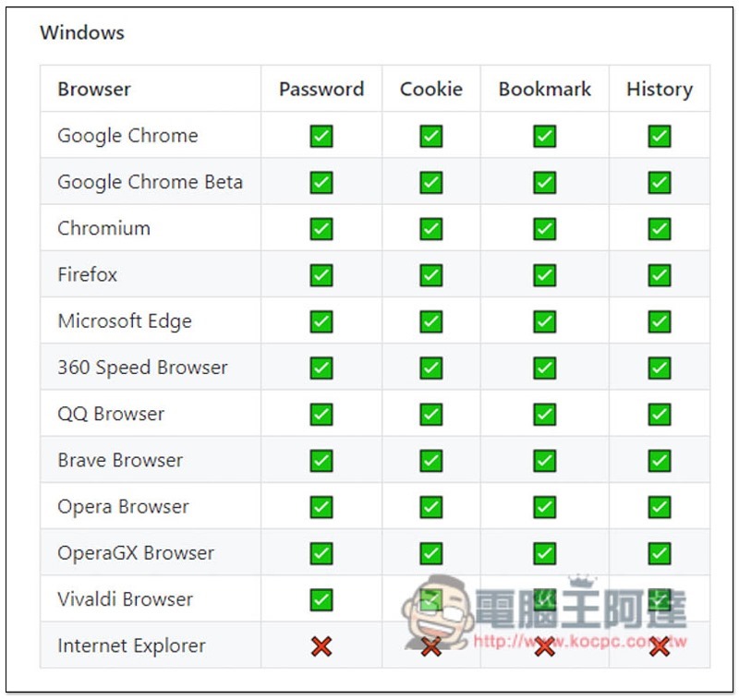Click the Chromium History green checkmark

[x=659, y=228]
